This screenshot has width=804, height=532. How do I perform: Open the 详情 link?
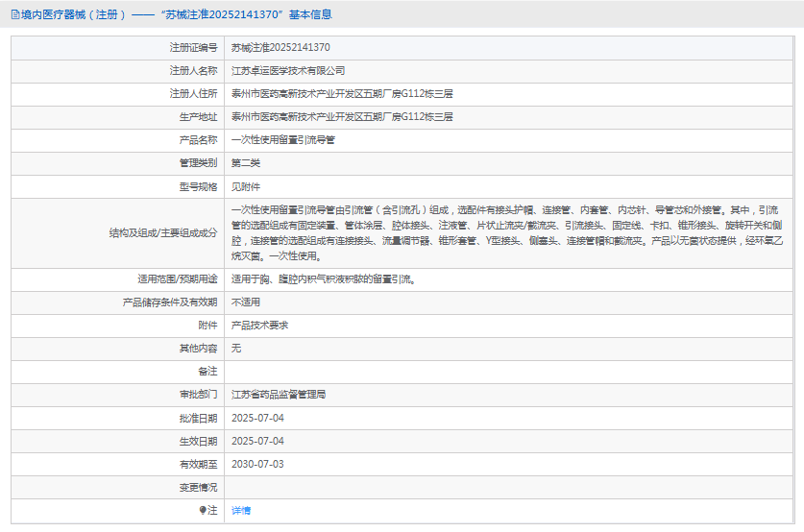(241, 511)
